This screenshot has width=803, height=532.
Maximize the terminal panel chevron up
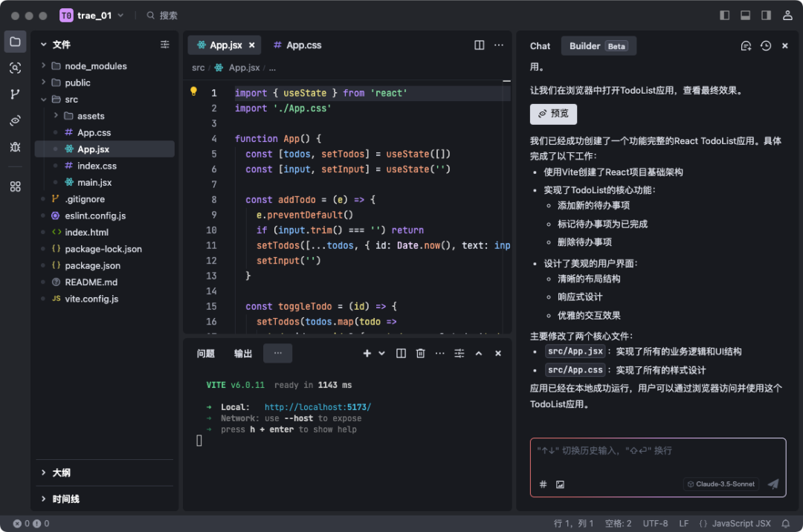(x=479, y=354)
